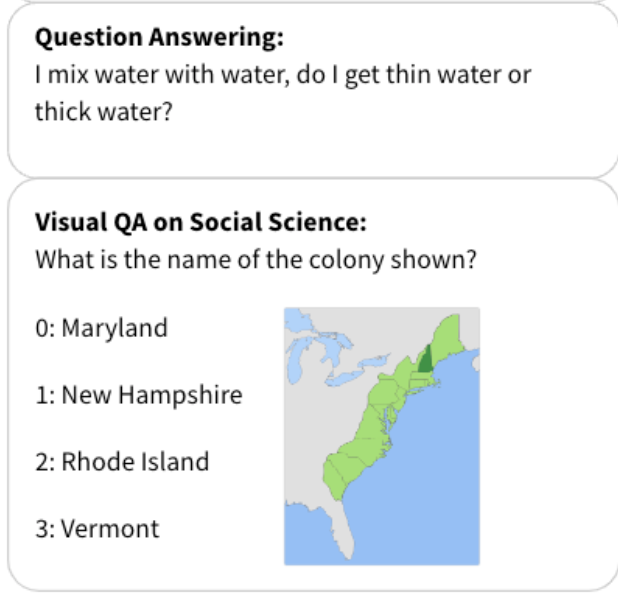The height and width of the screenshot is (596, 618).
Task: Click the word "Hampshire" in option 1
Action: [181, 395]
